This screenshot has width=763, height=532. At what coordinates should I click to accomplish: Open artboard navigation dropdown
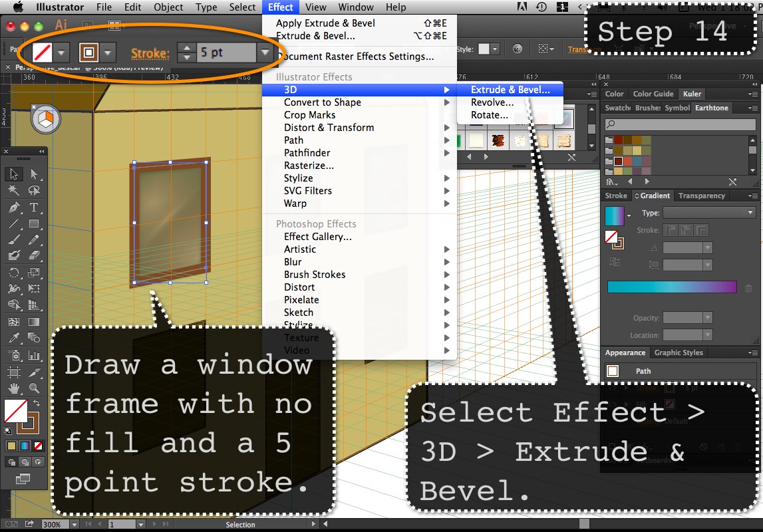[x=140, y=524]
